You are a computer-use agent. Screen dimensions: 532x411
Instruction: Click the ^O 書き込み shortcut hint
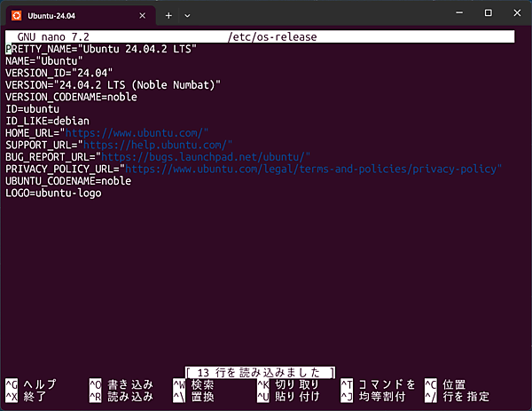[x=121, y=384]
